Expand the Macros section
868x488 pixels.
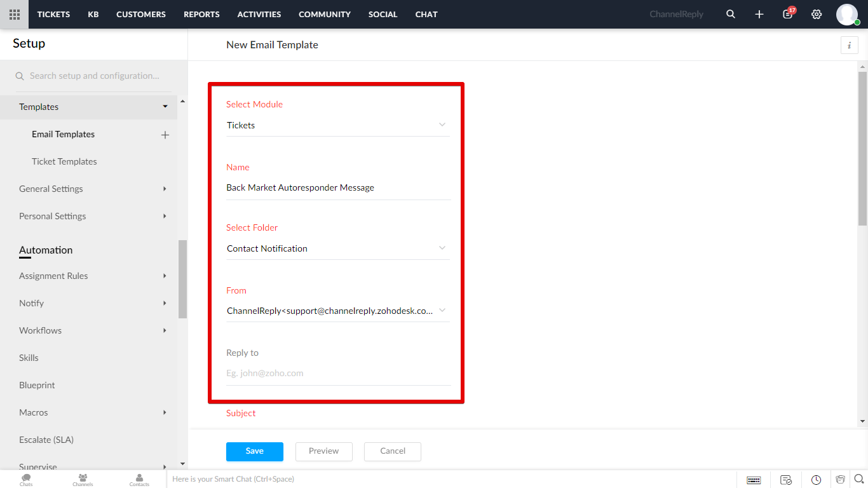pyautogui.click(x=165, y=412)
